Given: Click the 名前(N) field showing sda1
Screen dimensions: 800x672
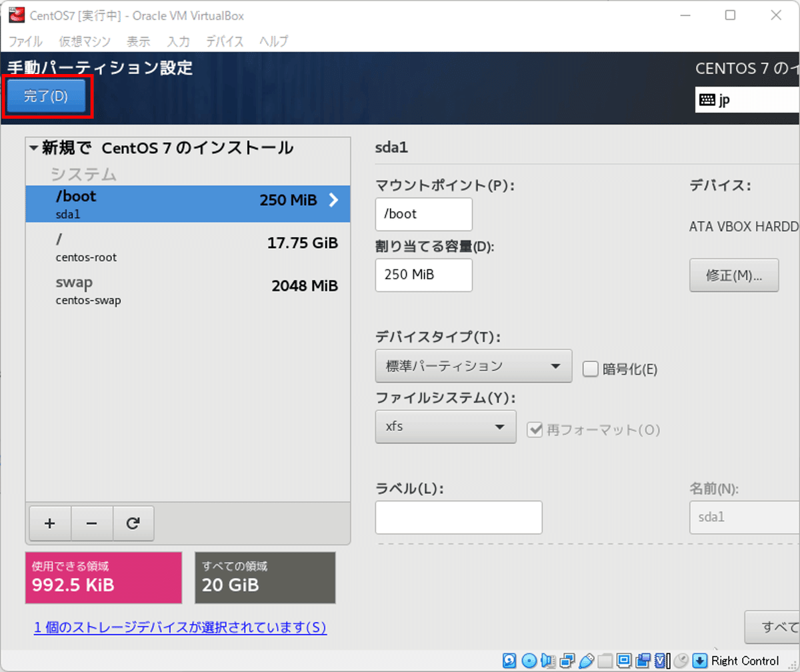Looking at the screenshot, I should pos(744,517).
